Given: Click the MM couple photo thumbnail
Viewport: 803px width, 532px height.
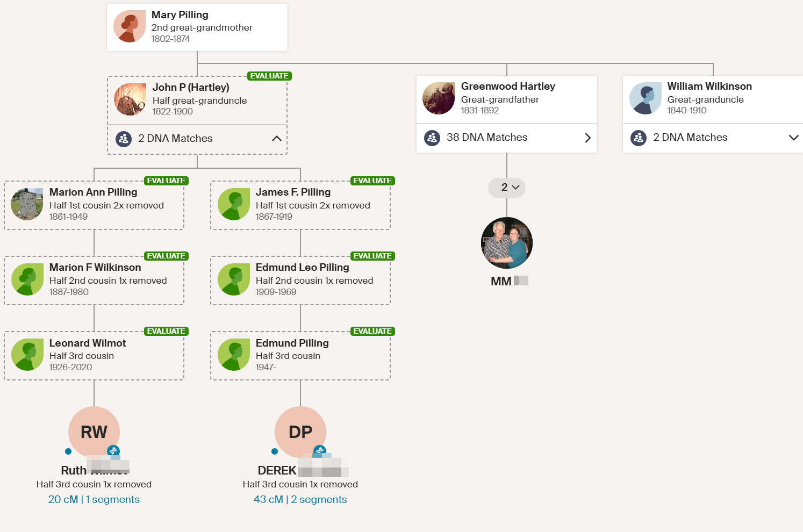Looking at the screenshot, I should 507,243.
